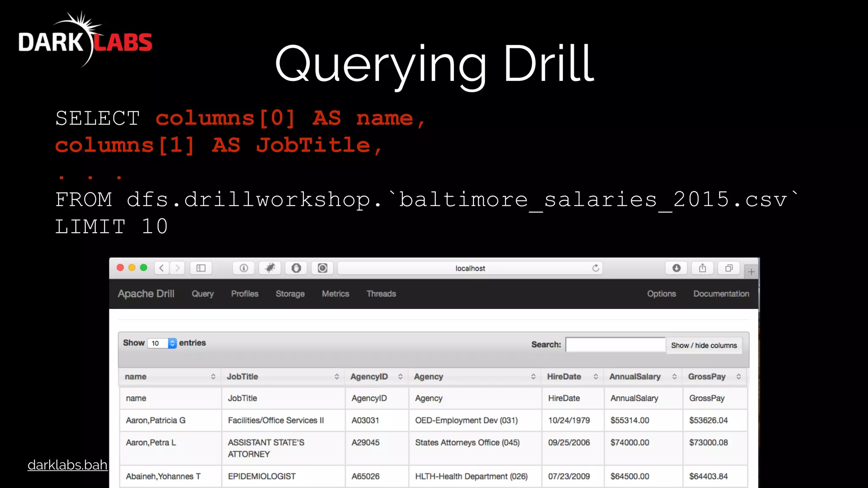Sort by the JobTitle column header
Viewport: 868px width, 488px height.
(283, 377)
